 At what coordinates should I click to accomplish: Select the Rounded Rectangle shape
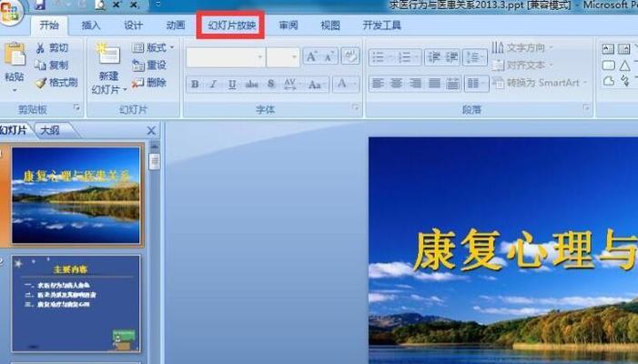[x=608, y=66]
